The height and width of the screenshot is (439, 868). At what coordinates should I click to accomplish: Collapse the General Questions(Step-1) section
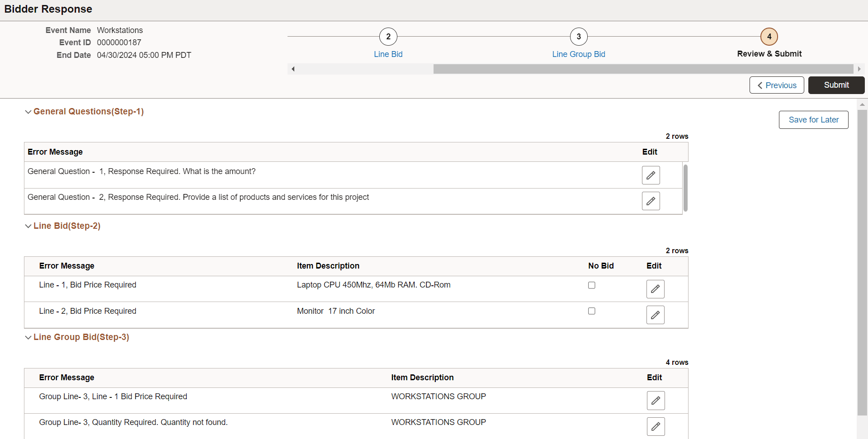pyautogui.click(x=28, y=112)
